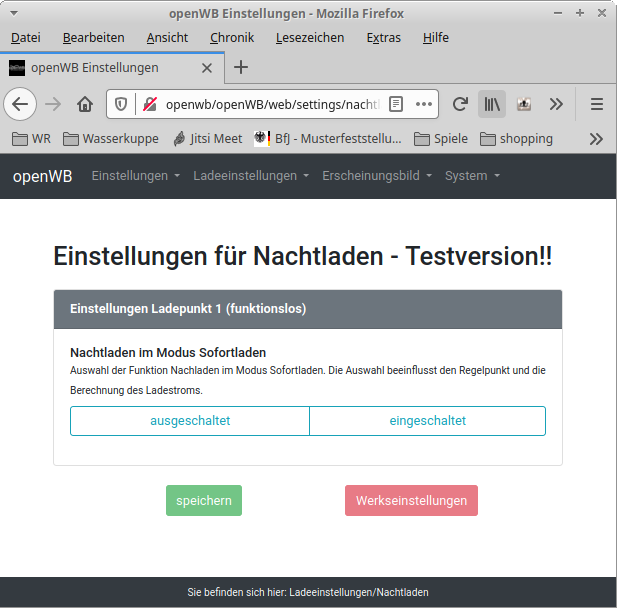Show more toolbar tools chevron
Image resolution: width=617 pixels, height=608 pixels.
(556, 104)
